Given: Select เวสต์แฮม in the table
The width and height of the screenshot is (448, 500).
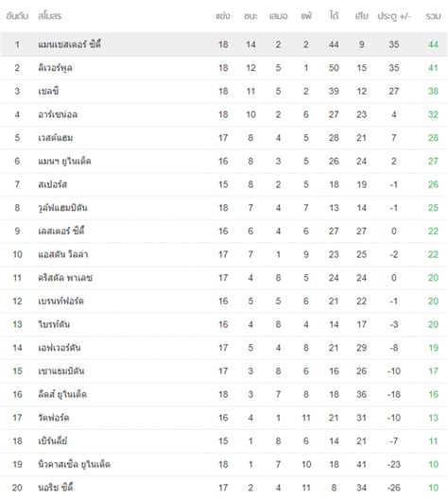Looking at the screenshot, I should click(x=55, y=137).
